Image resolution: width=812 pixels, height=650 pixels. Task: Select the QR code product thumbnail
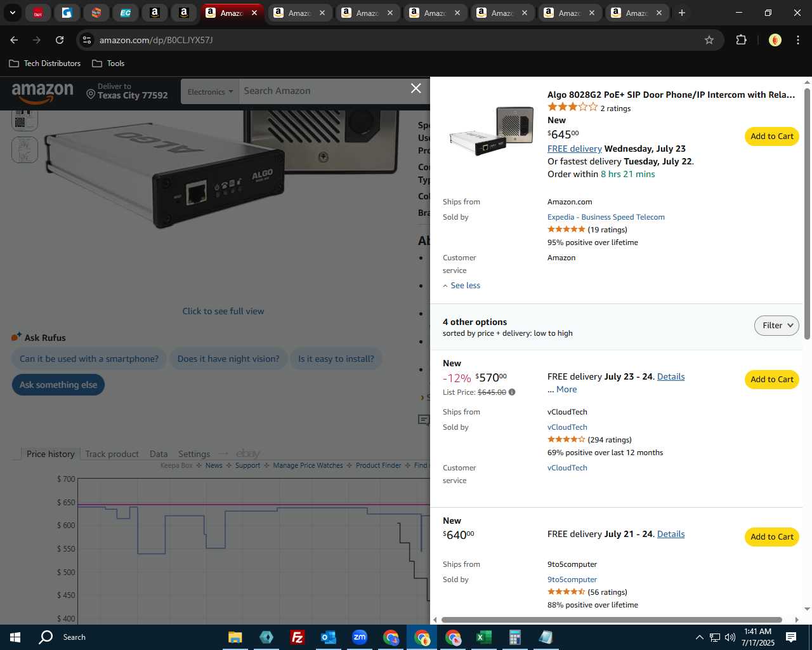25,120
